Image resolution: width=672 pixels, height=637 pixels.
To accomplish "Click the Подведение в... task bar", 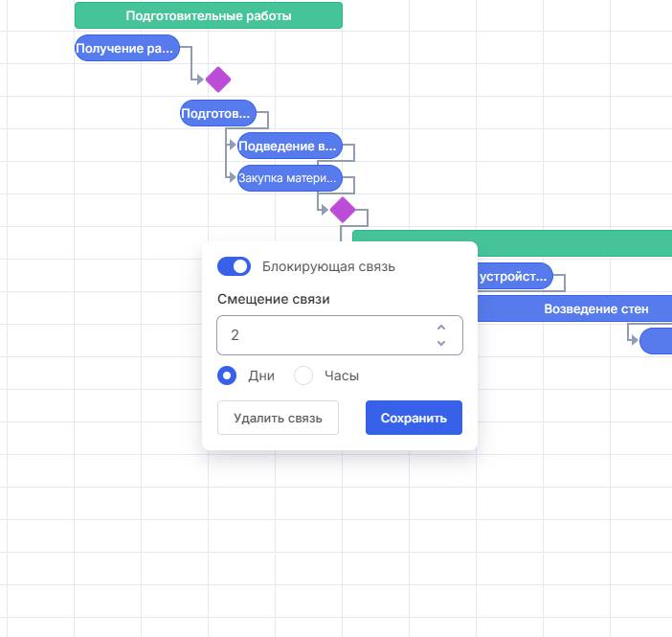I will [x=289, y=146].
